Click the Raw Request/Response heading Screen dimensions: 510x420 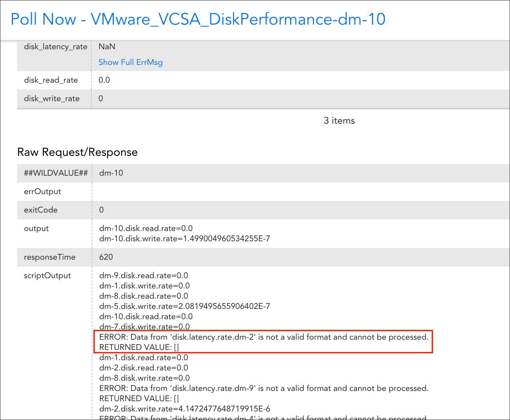click(77, 152)
